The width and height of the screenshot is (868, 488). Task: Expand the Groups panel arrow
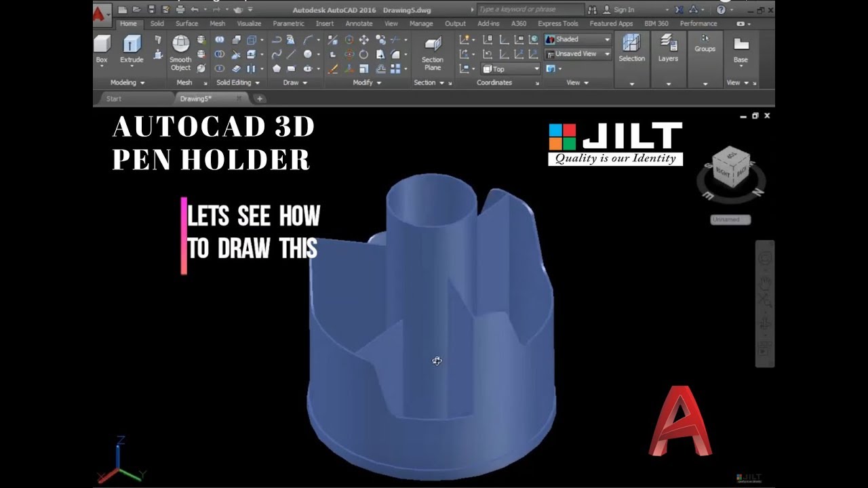pos(705,84)
